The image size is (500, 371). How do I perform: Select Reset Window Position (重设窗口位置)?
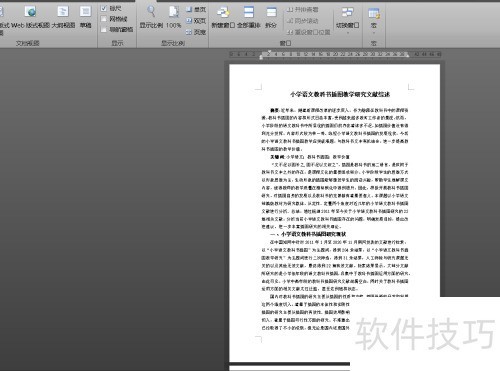(x=309, y=32)
